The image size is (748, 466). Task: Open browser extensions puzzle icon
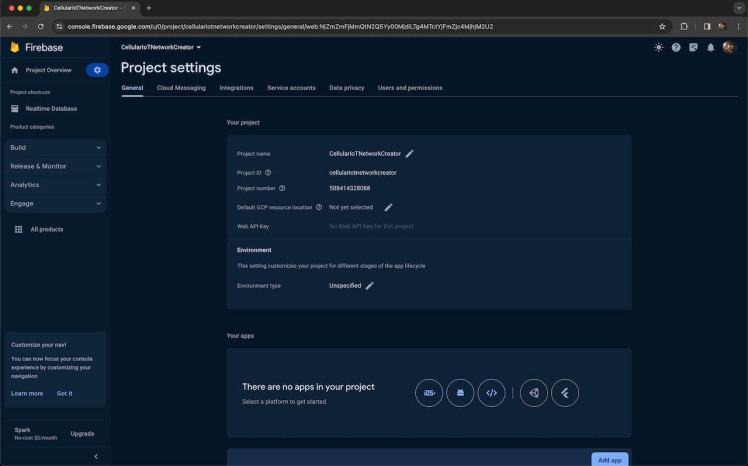684,27
